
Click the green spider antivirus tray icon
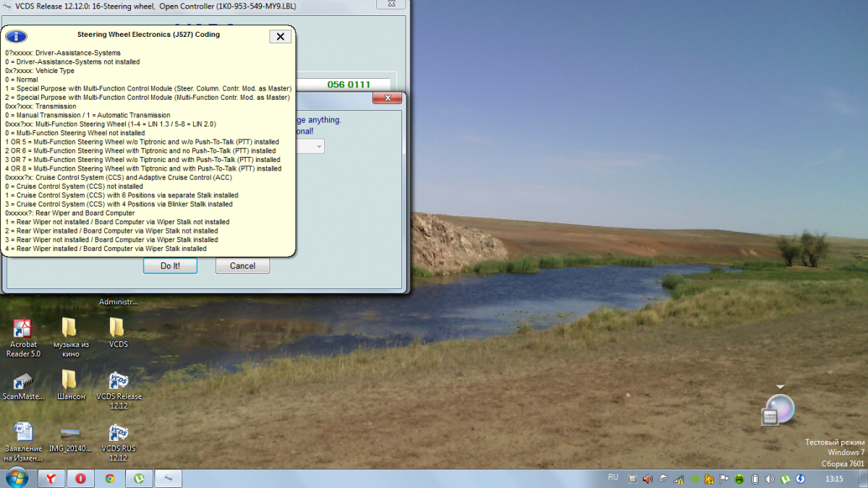(x=739, y=479)
